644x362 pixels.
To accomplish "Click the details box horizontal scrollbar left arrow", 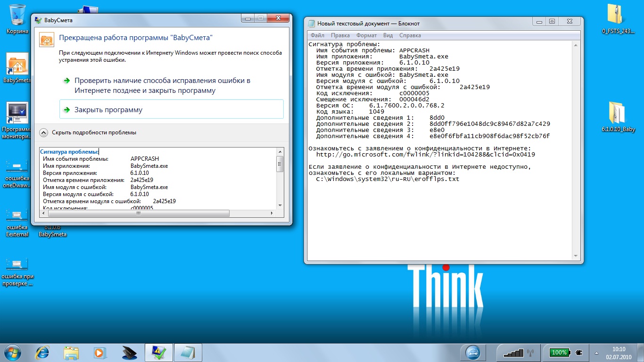I will 43,213.
